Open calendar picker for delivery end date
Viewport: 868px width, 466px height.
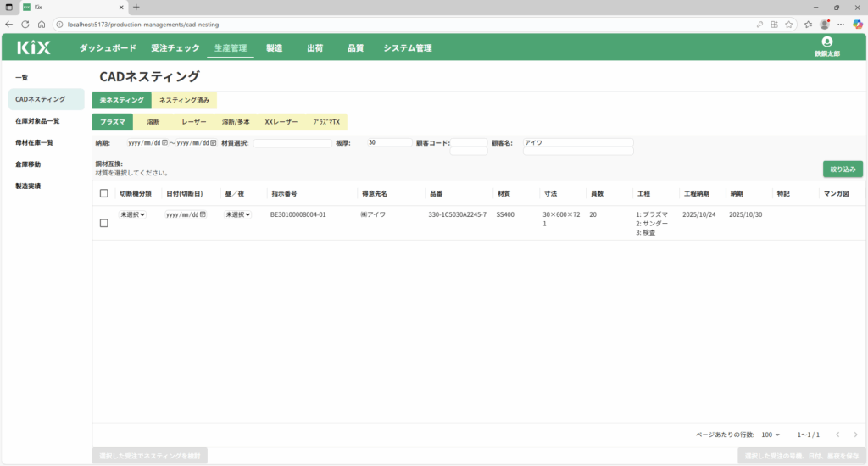[x=214, y=143]
